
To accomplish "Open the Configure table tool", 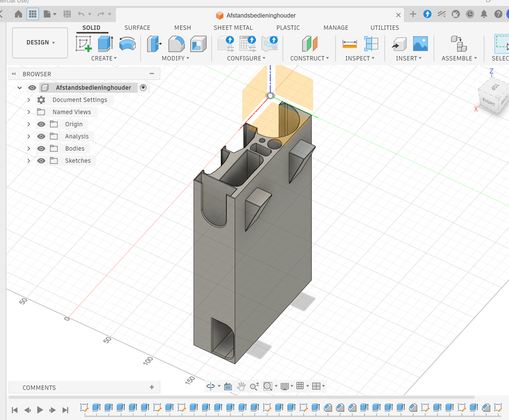I will pyautogui.click(x=248, y=44).
